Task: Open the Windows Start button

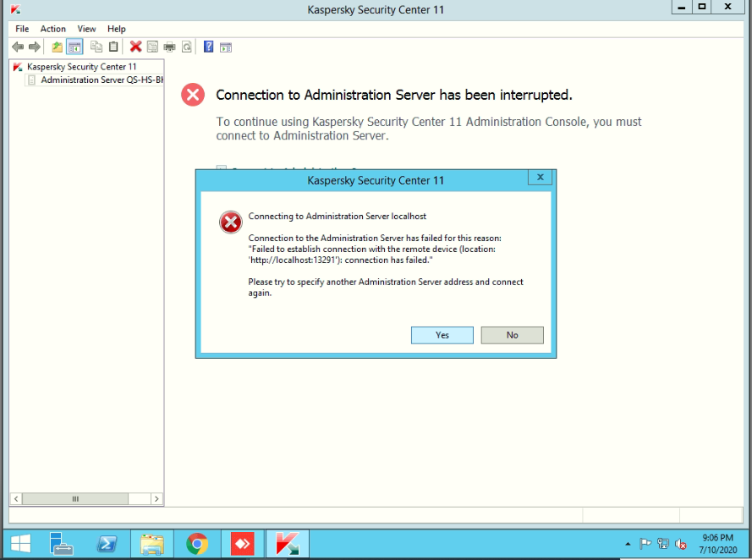Action: [20, 544]
